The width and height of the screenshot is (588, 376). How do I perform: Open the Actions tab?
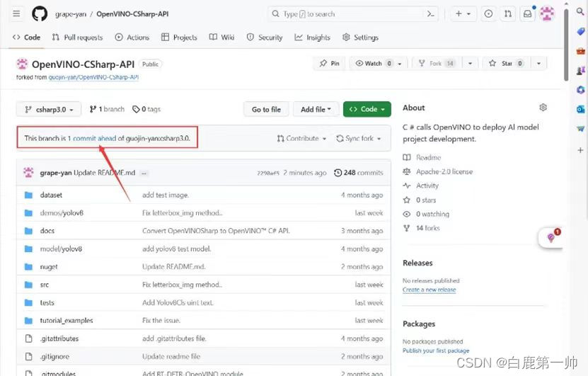[132, 37]
